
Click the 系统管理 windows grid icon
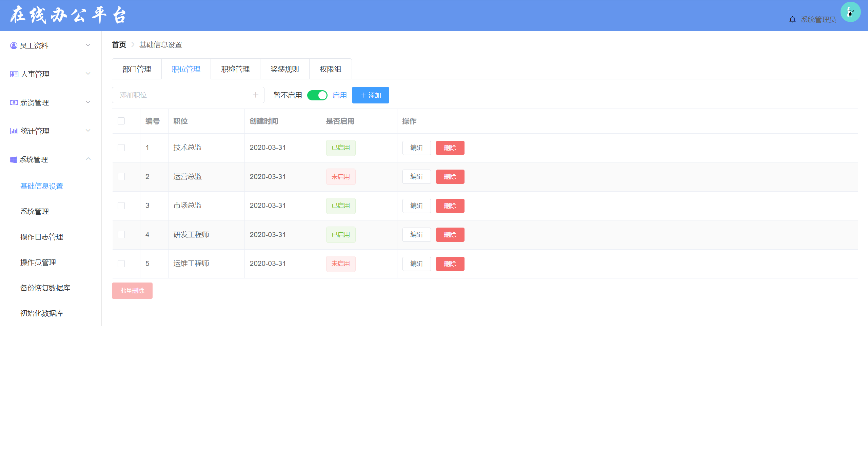point(14,159)
